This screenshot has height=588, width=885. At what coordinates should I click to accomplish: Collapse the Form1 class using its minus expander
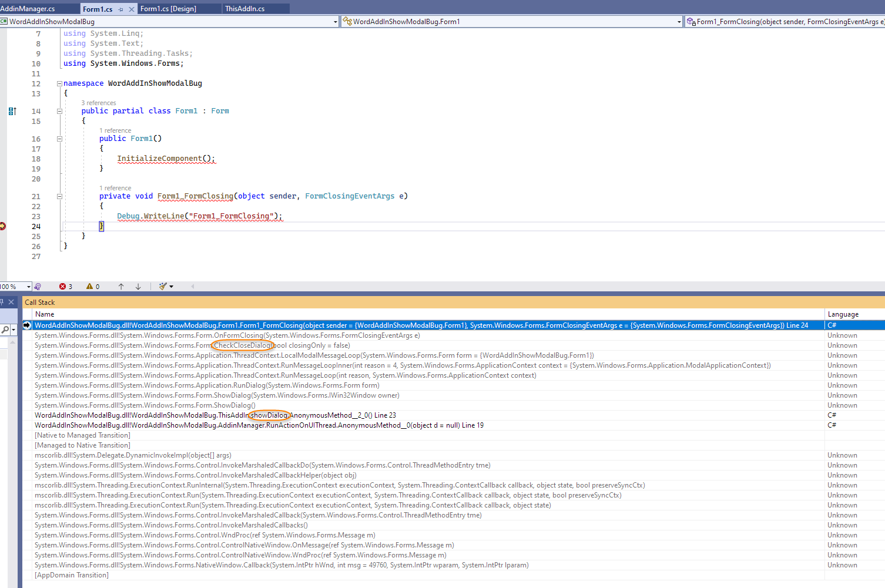click(x=59, y=111)
